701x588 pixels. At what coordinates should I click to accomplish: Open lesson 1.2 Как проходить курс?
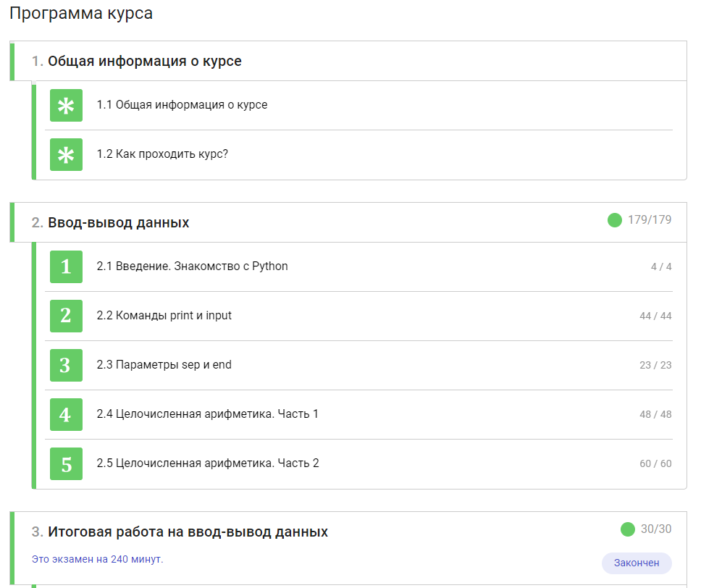pos(162,154)
